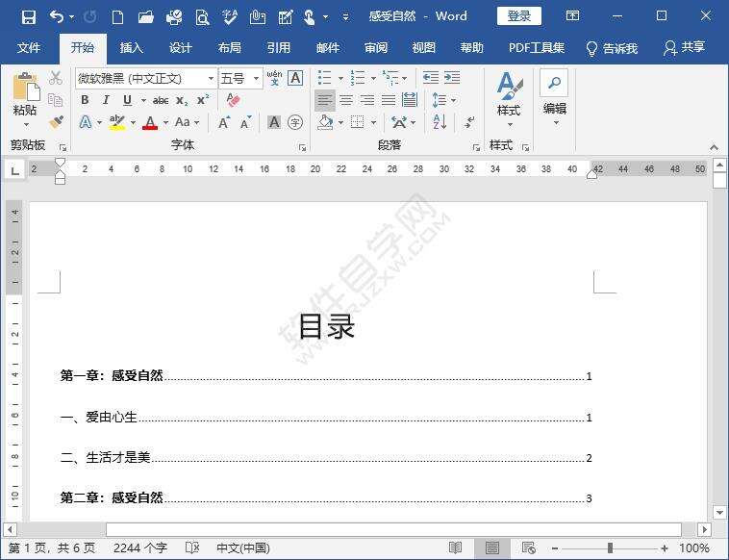Center align the paragraph

pyautogui.click(x=346, y=100)
